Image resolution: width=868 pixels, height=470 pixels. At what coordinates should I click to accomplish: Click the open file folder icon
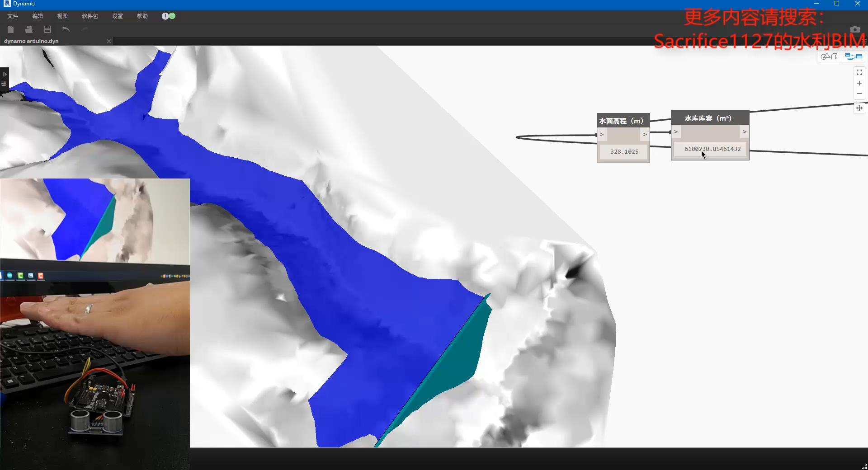29,29
